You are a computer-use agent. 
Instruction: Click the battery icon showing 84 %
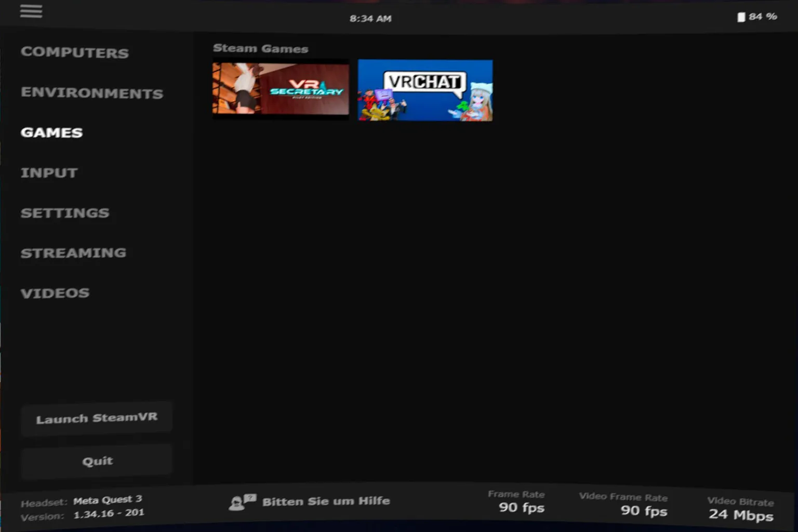(741, 17)
